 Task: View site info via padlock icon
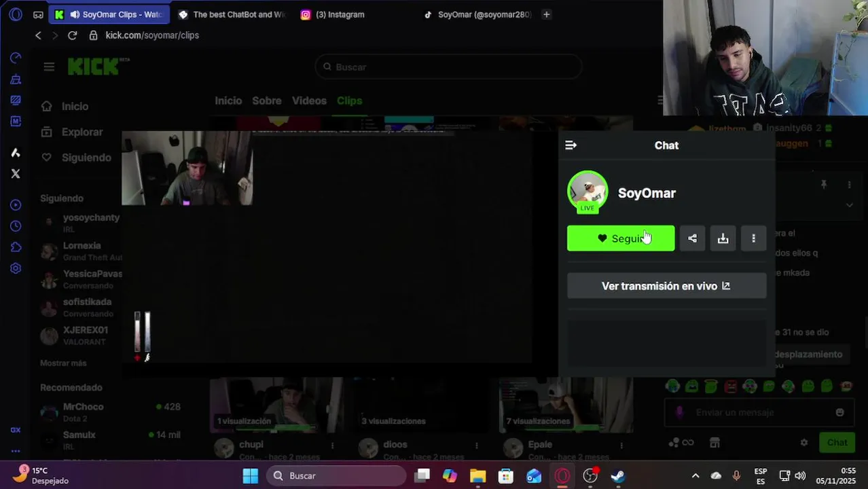(93, 35)
